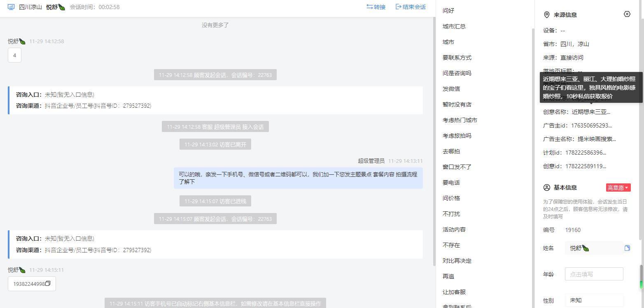This screenshot has height=308, width=644.
Task: Choose the 考虑旅拍吗 quick reply
Action: [x=457, y=136]
